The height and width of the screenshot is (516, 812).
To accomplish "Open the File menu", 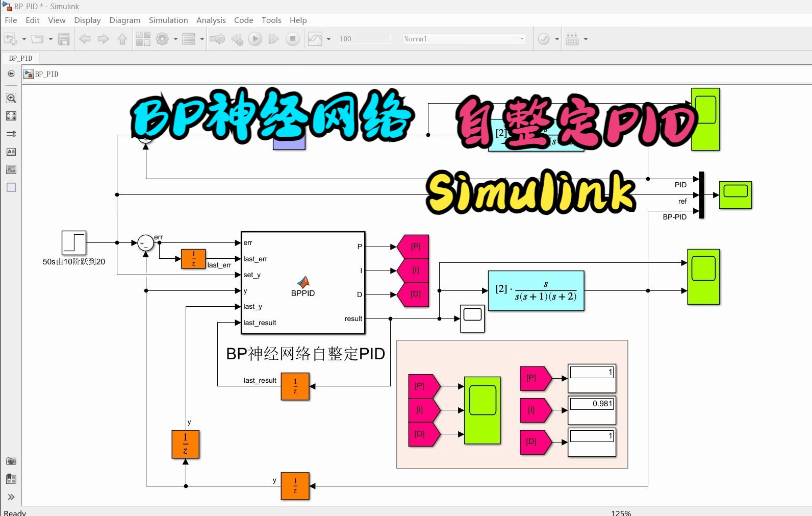I will tap(11, 20).
